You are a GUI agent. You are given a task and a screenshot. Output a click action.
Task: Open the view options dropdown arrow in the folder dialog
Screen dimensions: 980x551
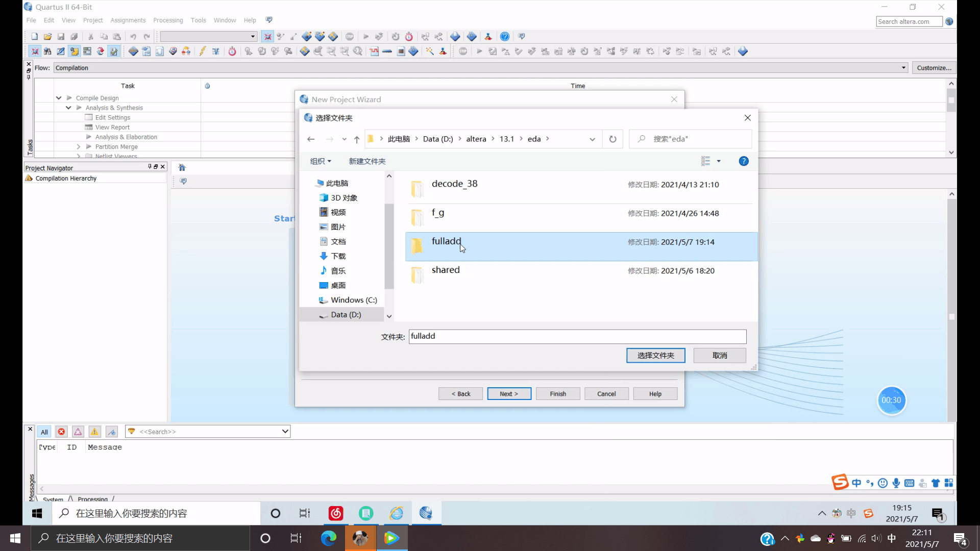pyautogui.click(x=719, y=161)
